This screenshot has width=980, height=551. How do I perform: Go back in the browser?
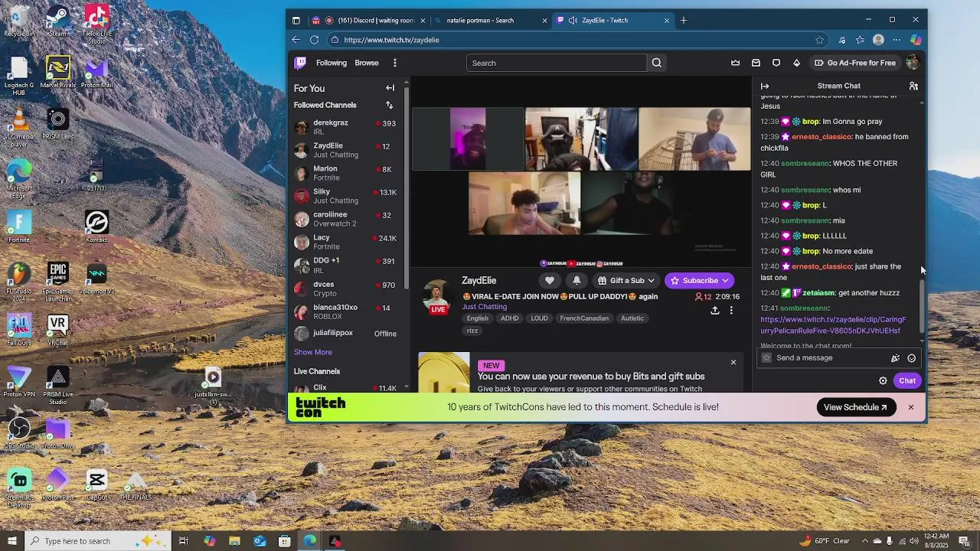tap(296, 40)
